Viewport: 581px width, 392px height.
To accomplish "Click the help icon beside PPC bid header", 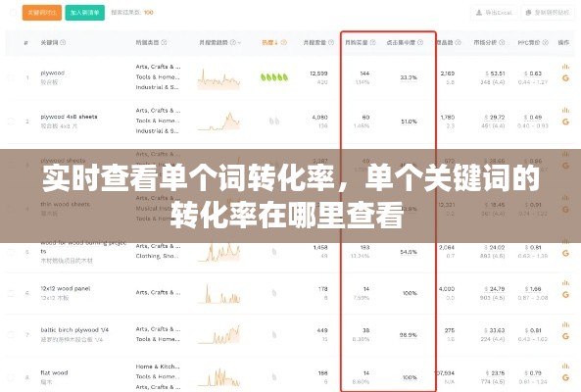I will click(546, 42).
